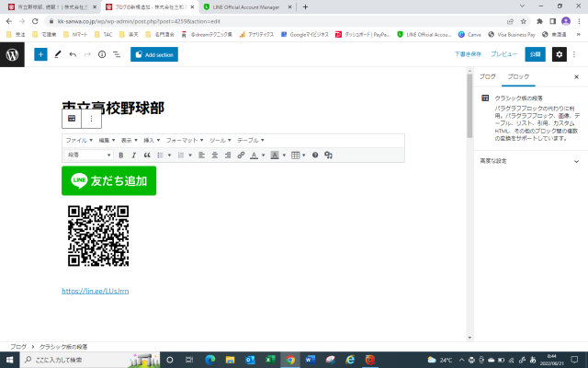588x368 pixels.
Task: Apply the background highlight color
Action: click(275, 155)
